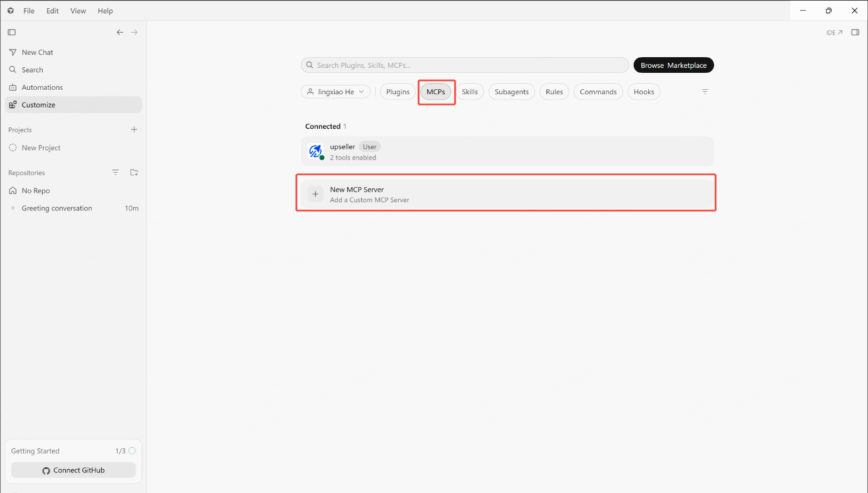Click Browse Marketplace button
This screenshot has width=868, height=493.
point(673,65)
